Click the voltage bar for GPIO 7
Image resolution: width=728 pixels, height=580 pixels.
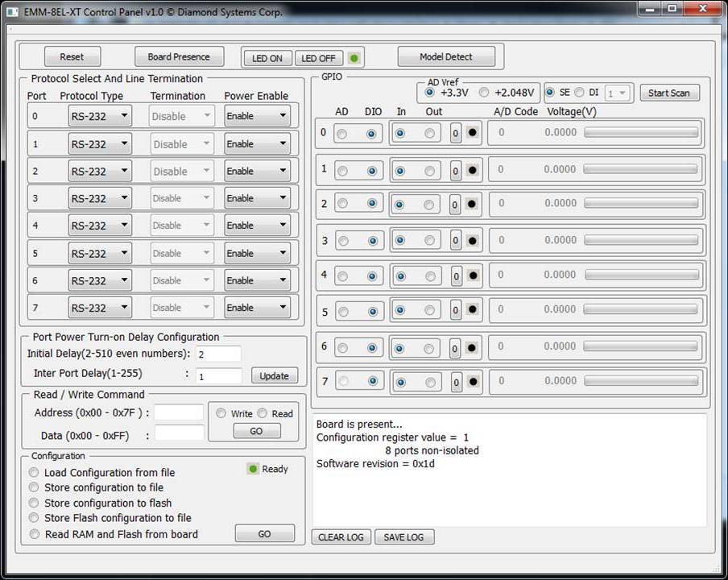point(641,381)
